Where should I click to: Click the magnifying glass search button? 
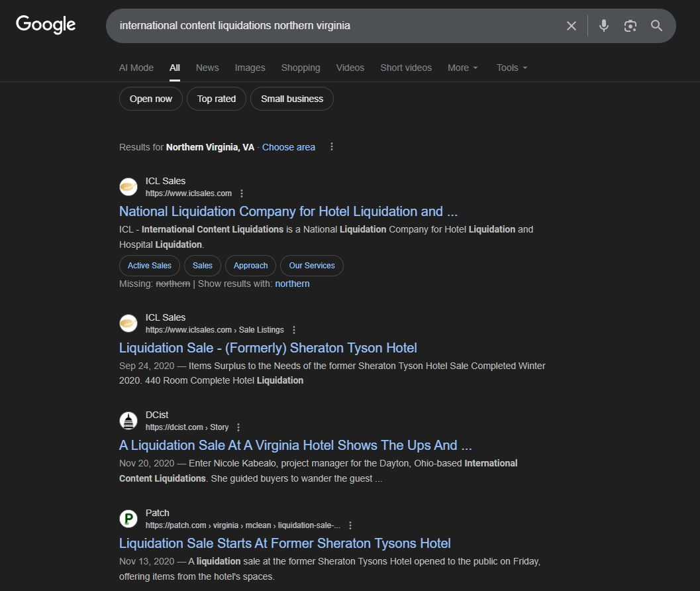click(656, 26)
